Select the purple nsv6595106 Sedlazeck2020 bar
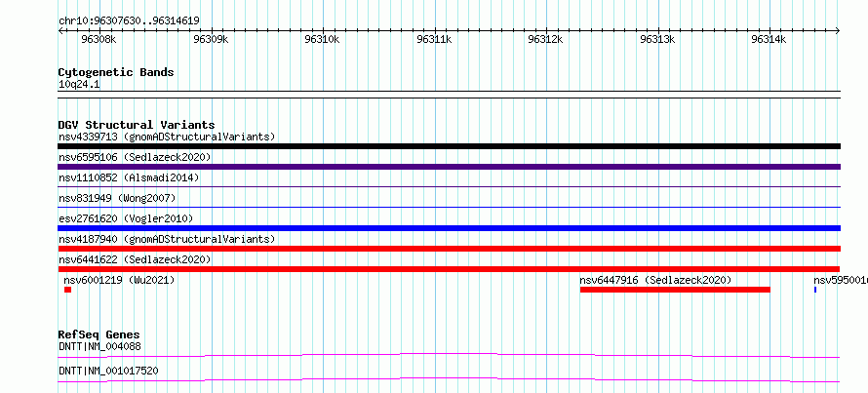The width and height of the screenshot is (868, 393). [449, 167]
